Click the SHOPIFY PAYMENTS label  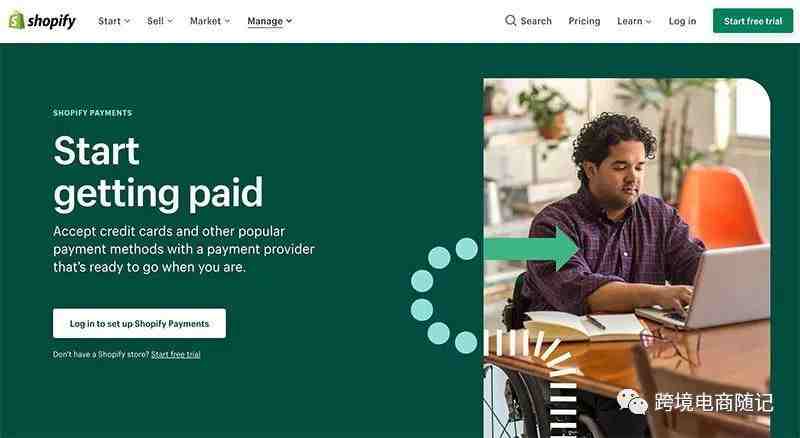click(92, 113)
